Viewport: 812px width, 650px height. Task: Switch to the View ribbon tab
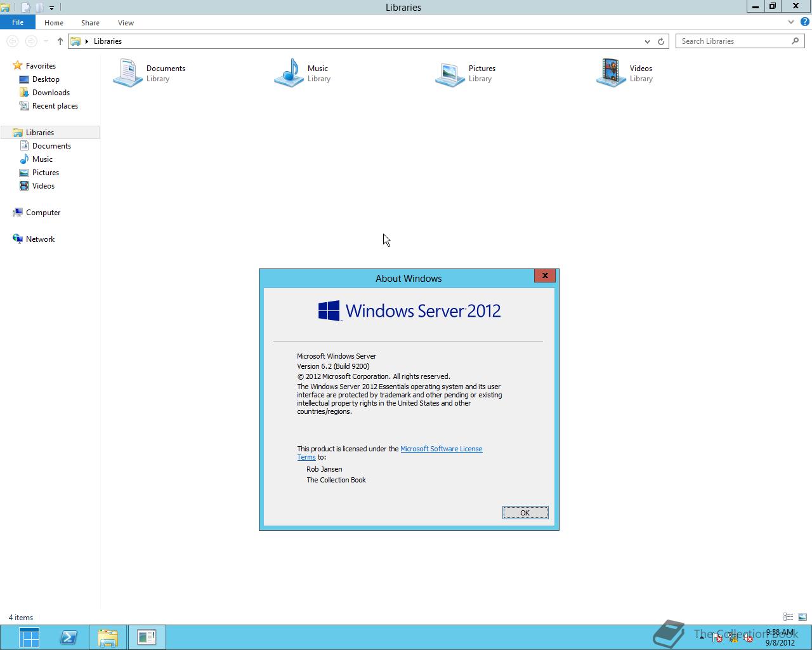coord(126,23)
